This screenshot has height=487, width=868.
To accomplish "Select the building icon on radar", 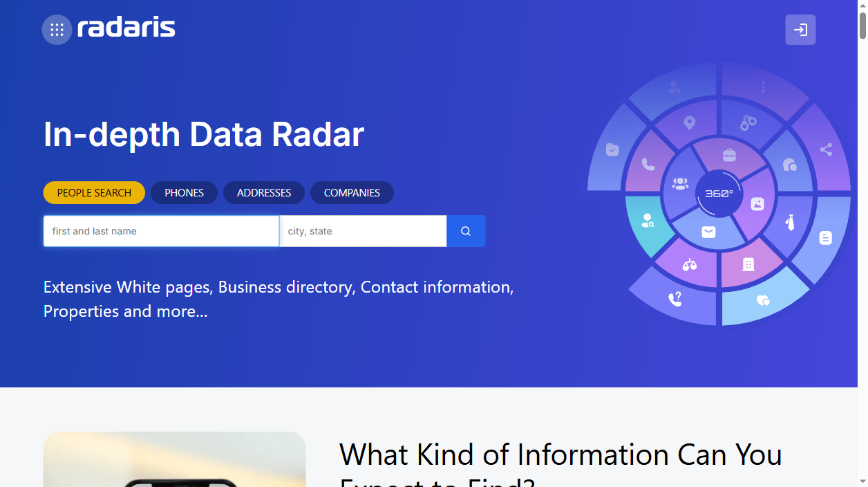I will tap(748, 264).
